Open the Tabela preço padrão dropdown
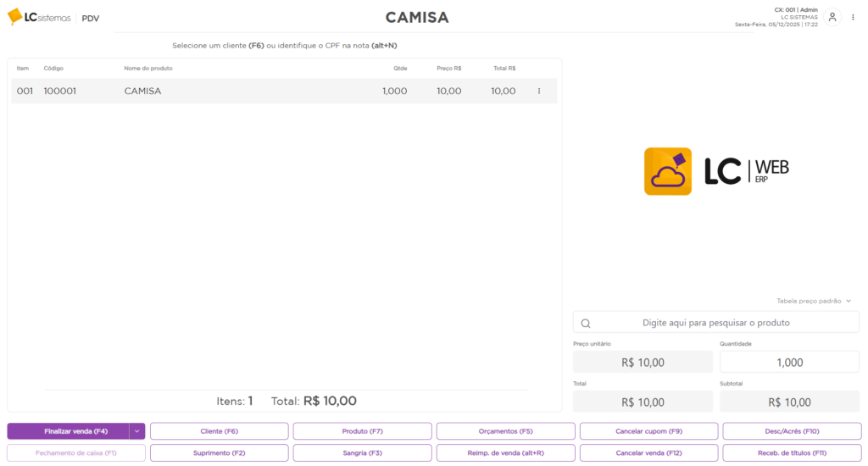This screenshot has width=868, height=466. pyautogui.click(x=813, y=301)
